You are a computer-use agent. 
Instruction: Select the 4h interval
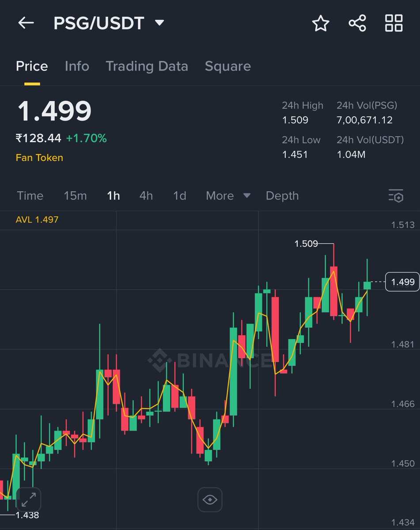point(146,196)
